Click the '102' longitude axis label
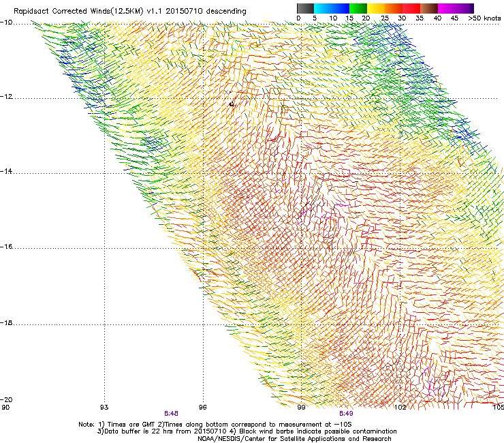Screen dimensions: 504x443 tap(400, 408)
